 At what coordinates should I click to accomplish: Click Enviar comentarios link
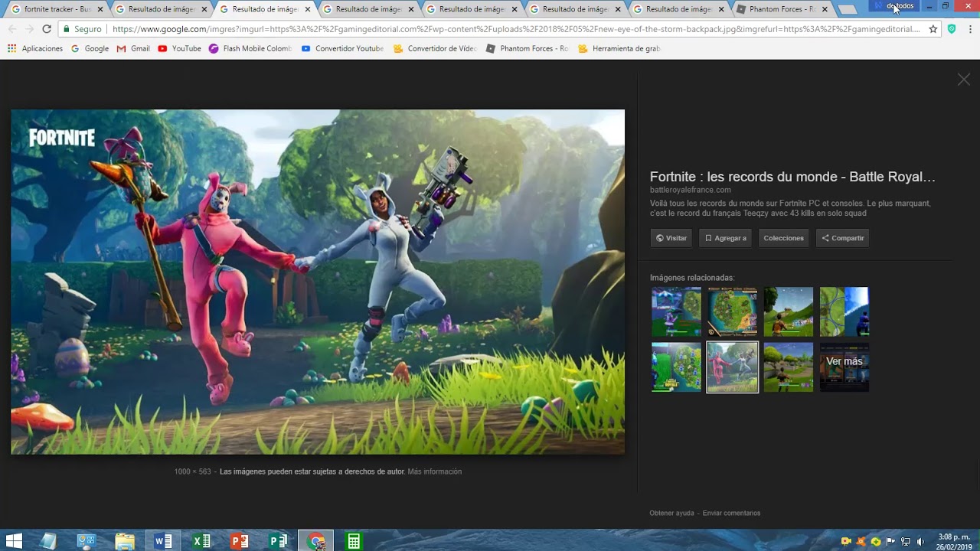tap(731, 513)
